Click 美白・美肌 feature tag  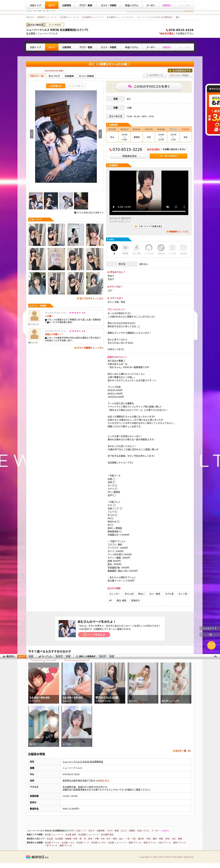click(121, 600)
